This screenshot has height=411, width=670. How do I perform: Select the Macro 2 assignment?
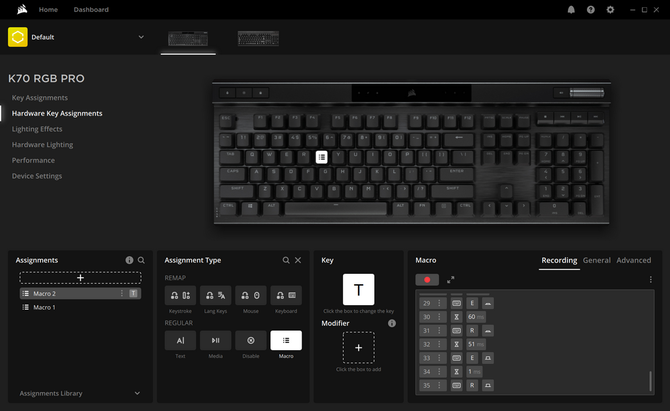click(x=80, y=294)
